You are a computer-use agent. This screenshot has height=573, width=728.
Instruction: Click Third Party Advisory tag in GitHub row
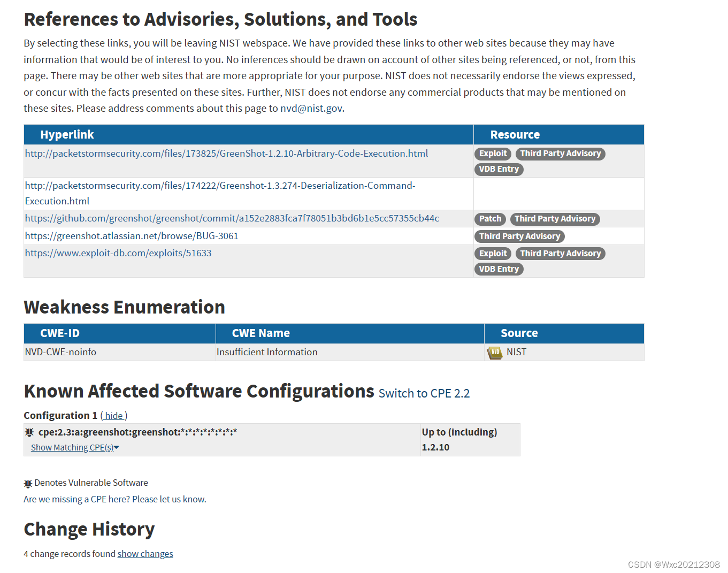coord(555,219)
